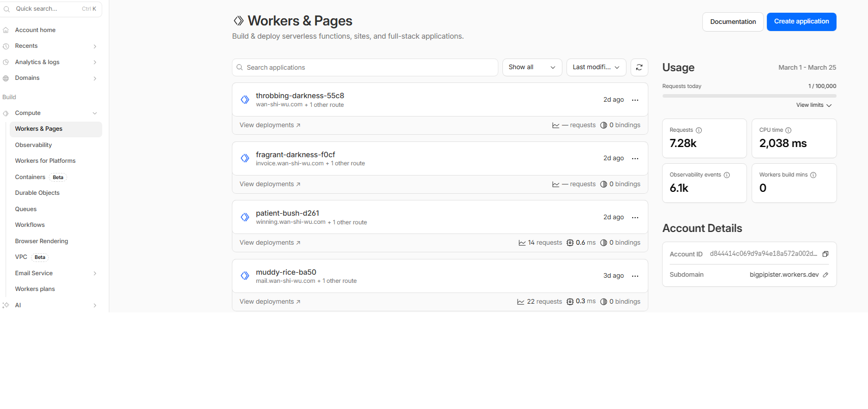Collapse the Compute section chevron
This screenshot has width=868, height=409.
click(x=95, y=113)
